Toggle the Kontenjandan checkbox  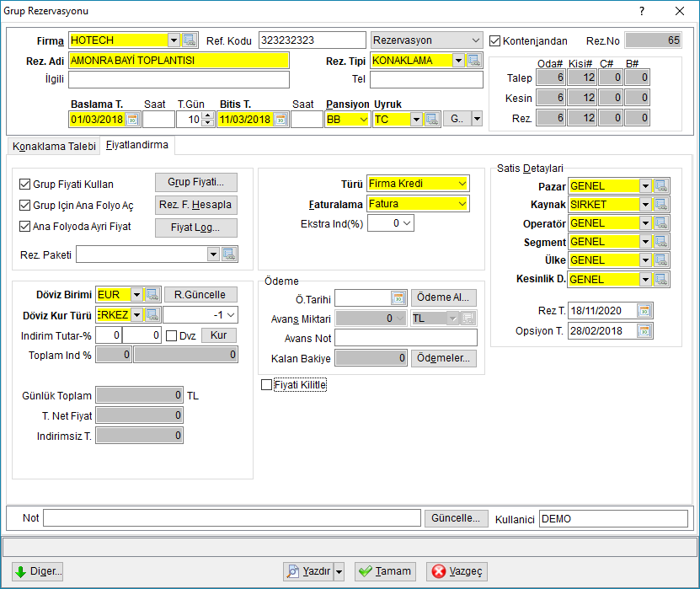(x=494, y=40)
